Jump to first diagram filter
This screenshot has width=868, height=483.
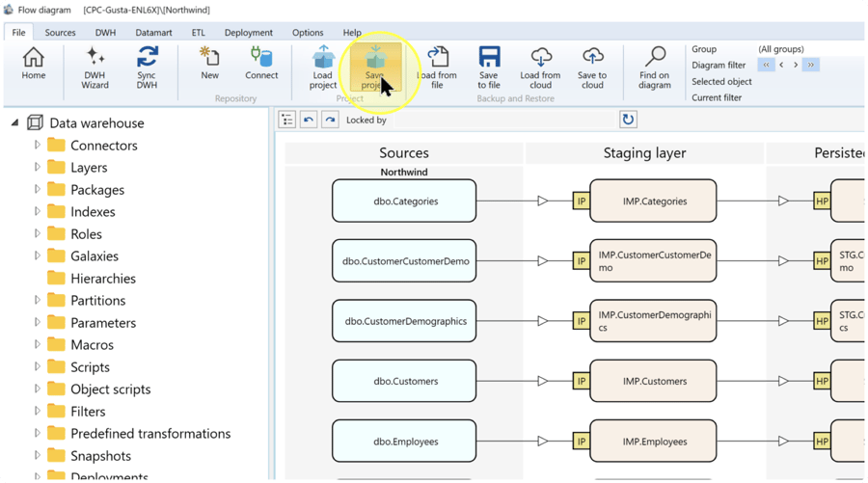tap(766, 65)
